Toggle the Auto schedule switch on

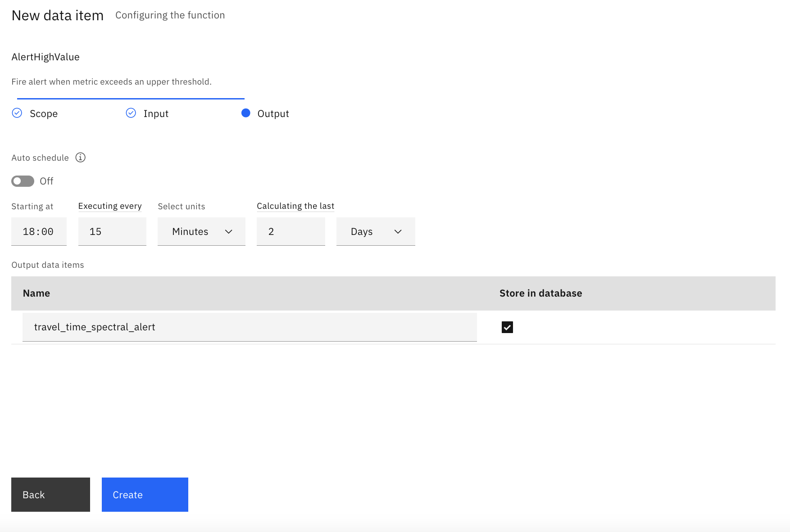23,181
